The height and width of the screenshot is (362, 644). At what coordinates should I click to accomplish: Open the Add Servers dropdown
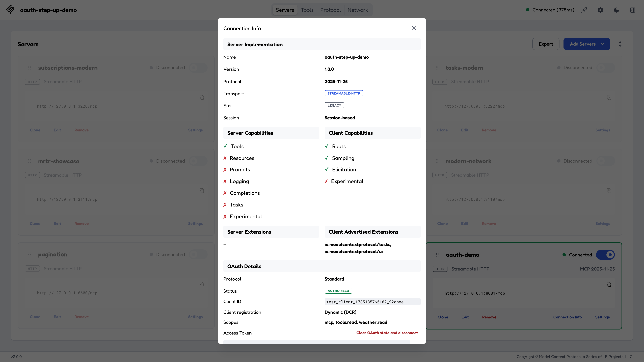click(586, 44)
